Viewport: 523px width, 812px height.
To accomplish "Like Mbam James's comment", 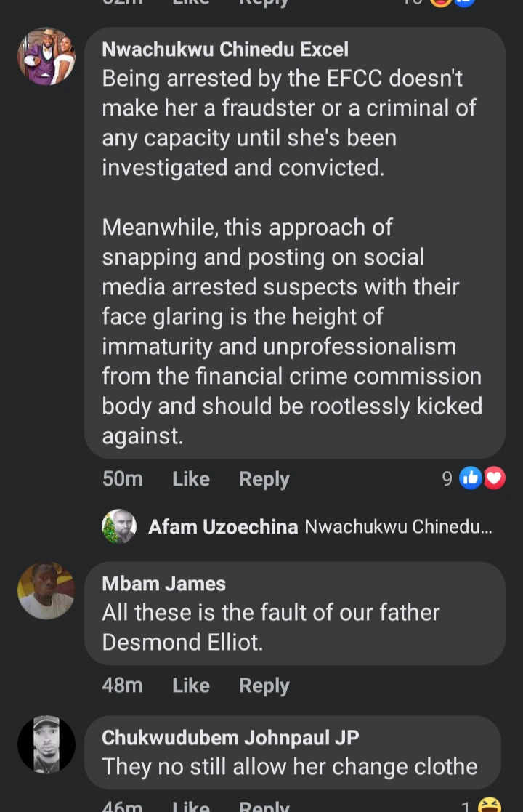I will [191, 686].
